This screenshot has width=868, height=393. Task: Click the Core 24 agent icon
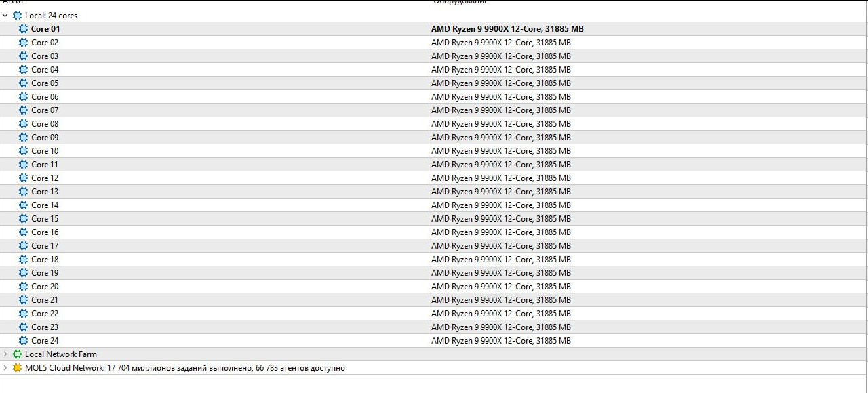(24, 340)
